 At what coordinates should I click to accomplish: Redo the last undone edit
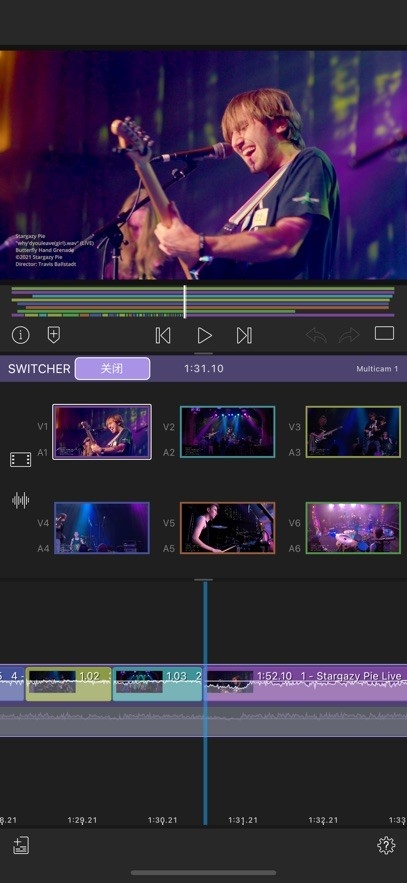[349, 336]
